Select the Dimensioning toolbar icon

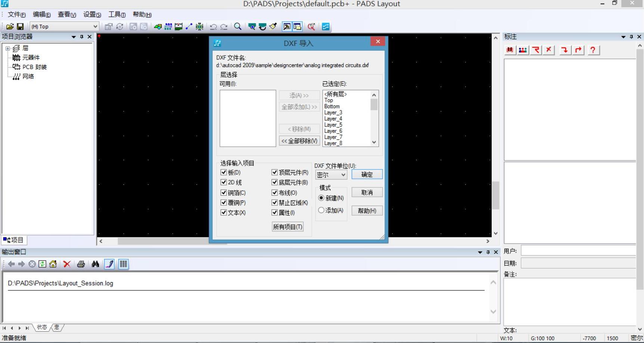click(179, 26)
